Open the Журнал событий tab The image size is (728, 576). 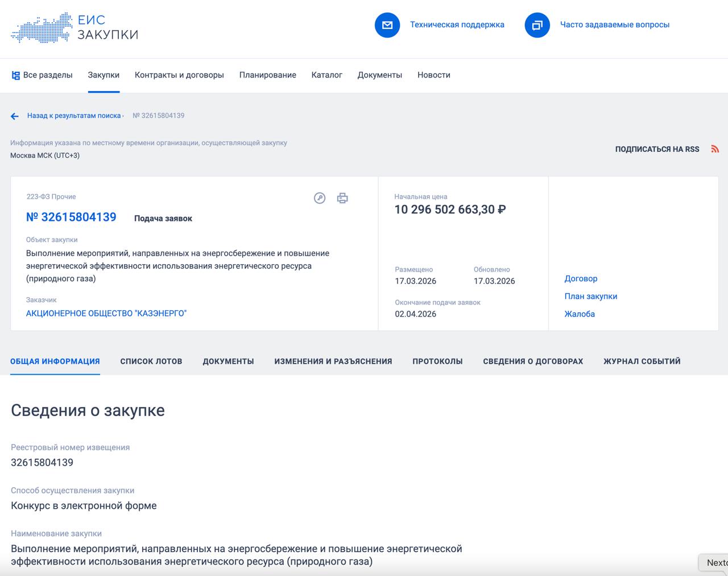[642, 361]
